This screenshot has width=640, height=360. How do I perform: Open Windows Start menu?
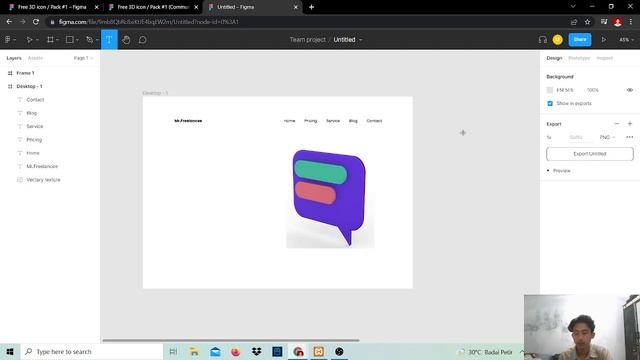pos(10,351)
